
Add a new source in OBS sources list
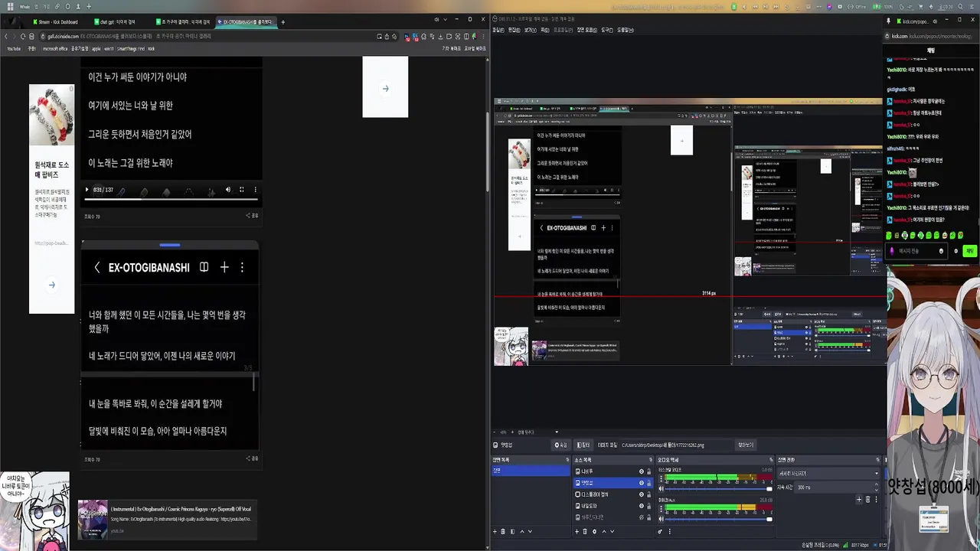[x=577, y=531]
